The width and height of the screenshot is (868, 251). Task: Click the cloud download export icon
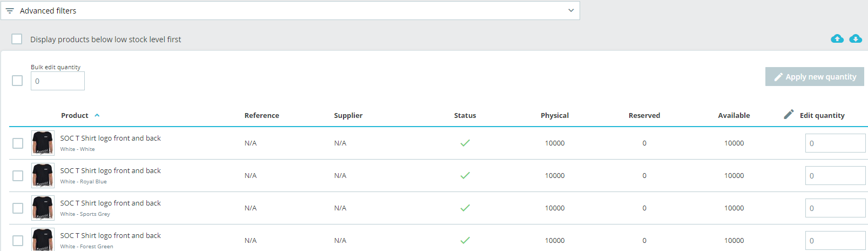point(855,38)
